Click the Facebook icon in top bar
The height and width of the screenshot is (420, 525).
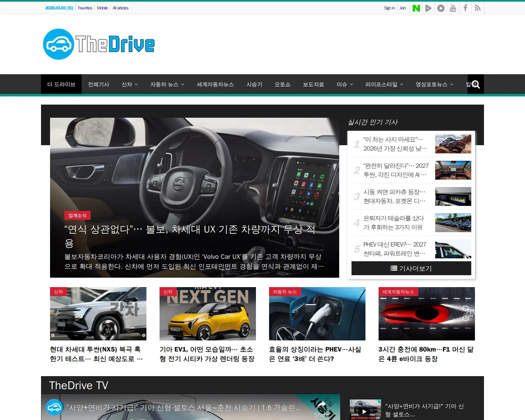pyautogui.click(x=465, y=8)
